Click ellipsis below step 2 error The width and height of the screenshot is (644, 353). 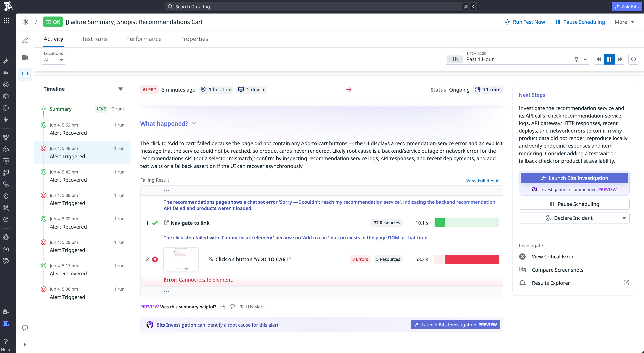point(167,291)
